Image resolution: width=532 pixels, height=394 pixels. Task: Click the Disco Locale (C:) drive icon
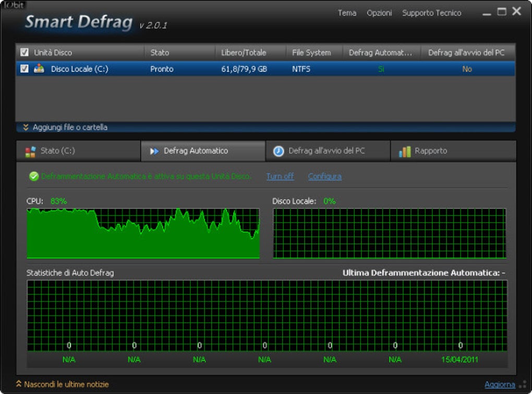tap(39, 68)
